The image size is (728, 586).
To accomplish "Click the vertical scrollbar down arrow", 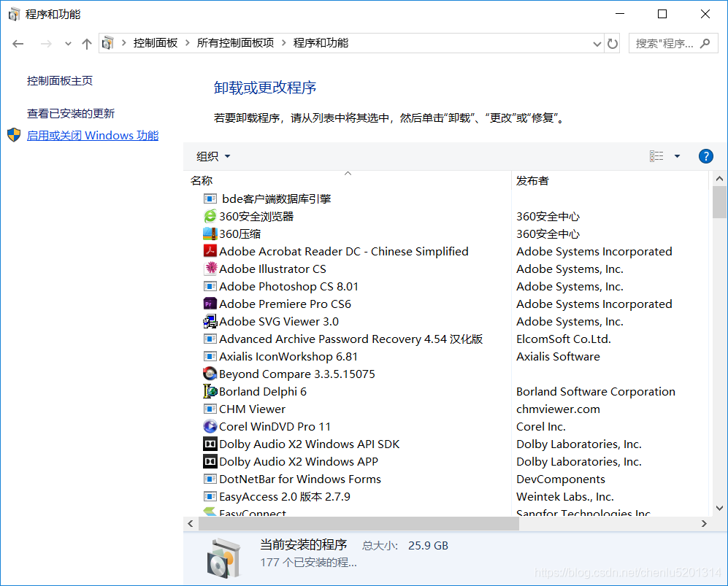I will coord(719,508).
